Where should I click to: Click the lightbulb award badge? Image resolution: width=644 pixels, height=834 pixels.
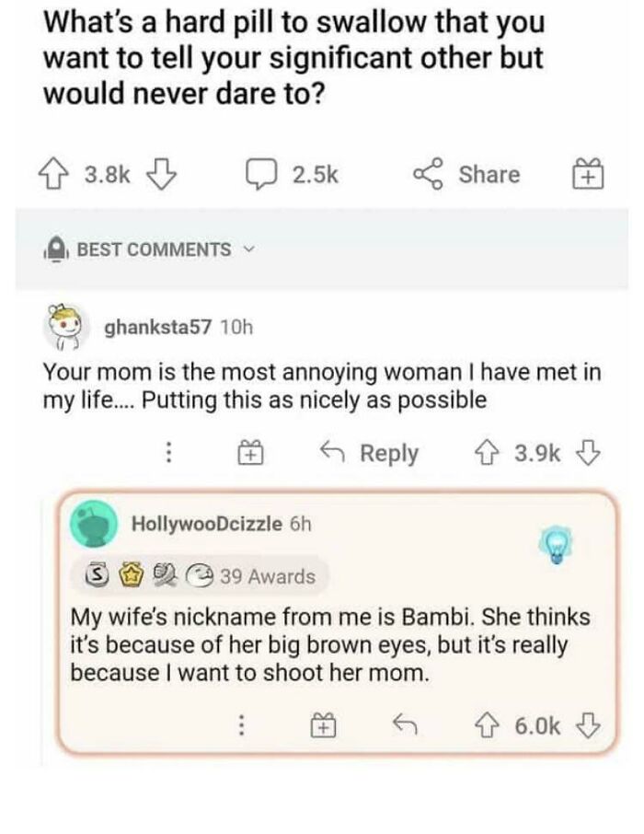point(556,545)
